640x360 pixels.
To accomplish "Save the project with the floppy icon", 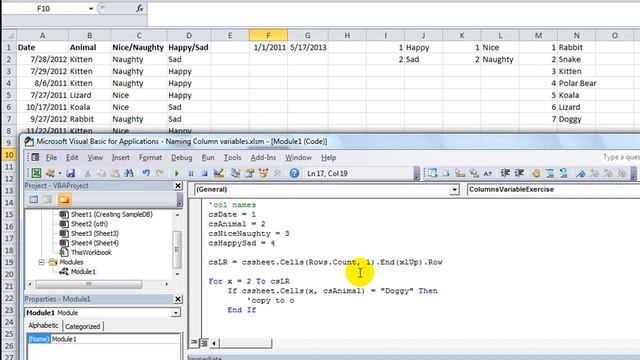I will tap(71, 173).
